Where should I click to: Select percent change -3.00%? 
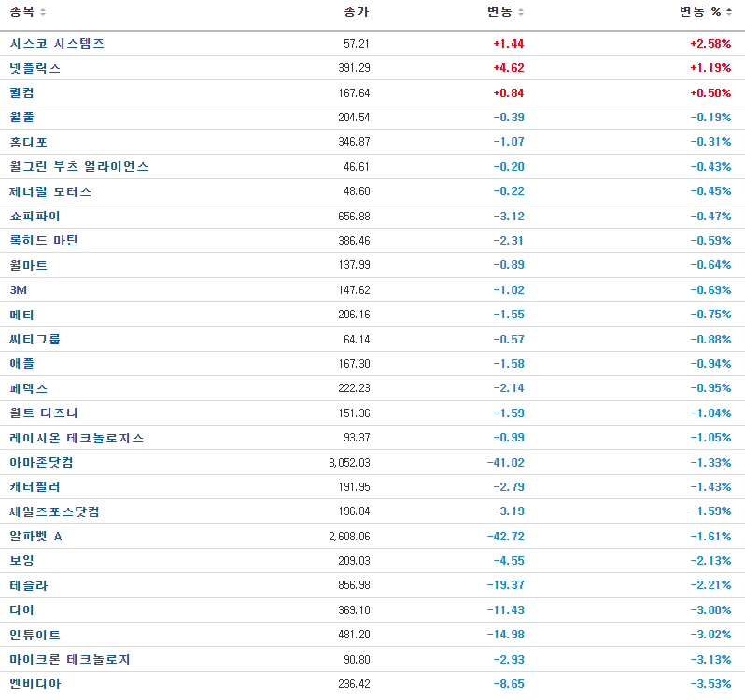click(x=710, y=609)
